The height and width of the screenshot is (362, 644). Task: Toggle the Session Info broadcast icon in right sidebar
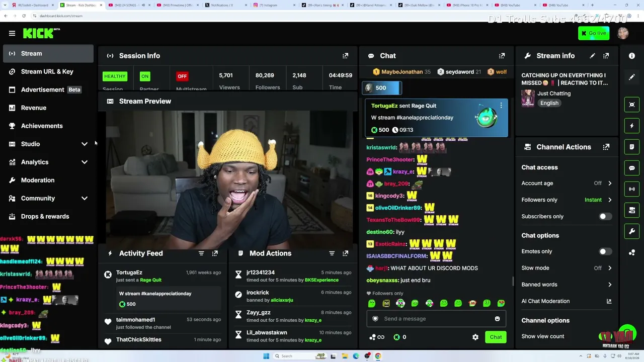click(632, 189)
